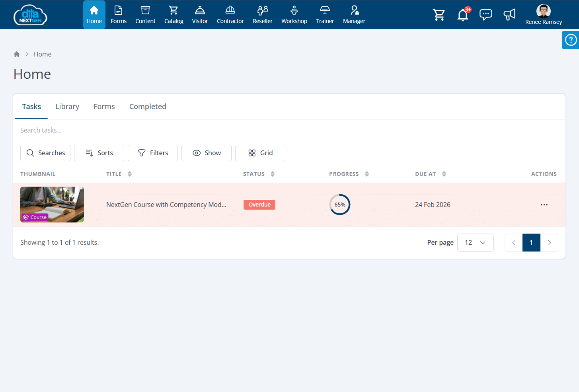Open the announcements megaphone icon

coord(509,15)
